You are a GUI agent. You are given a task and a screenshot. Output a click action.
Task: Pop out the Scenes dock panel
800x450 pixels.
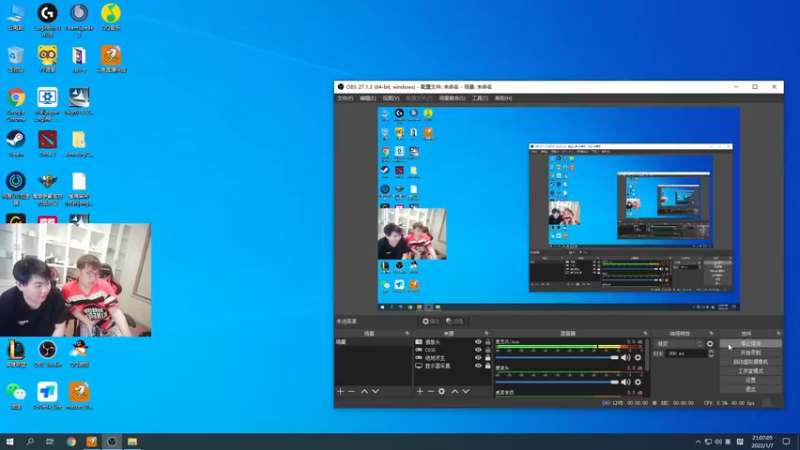(407, 333)
